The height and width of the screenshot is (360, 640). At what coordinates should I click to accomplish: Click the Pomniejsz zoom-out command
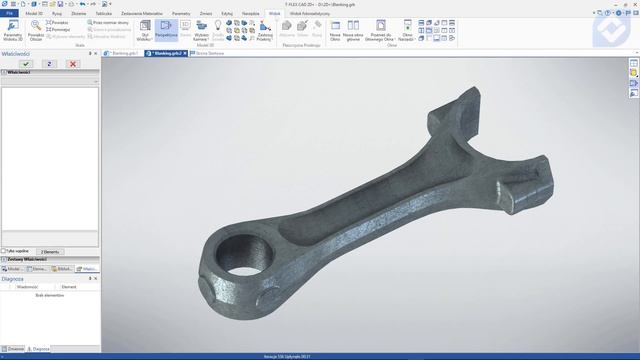click(58, 29)
